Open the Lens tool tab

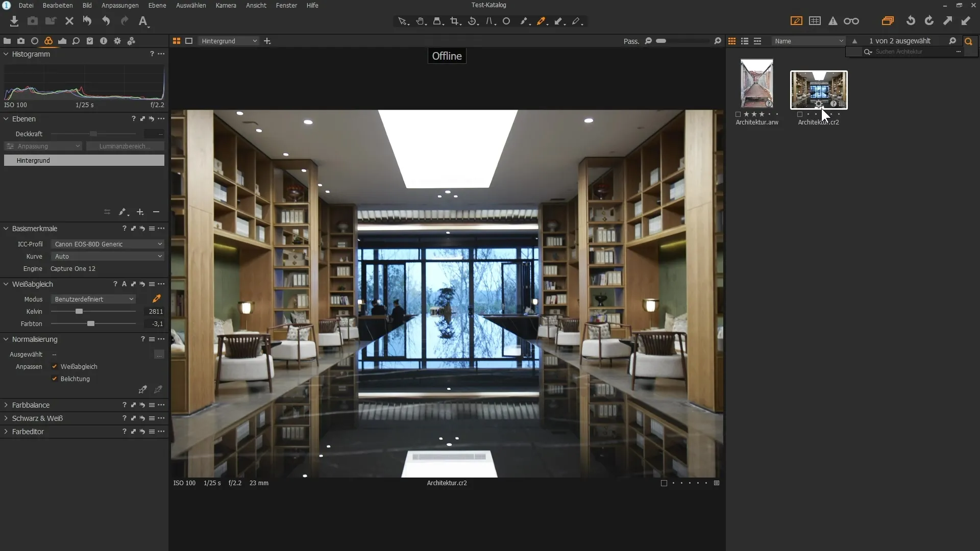point(35,41)
